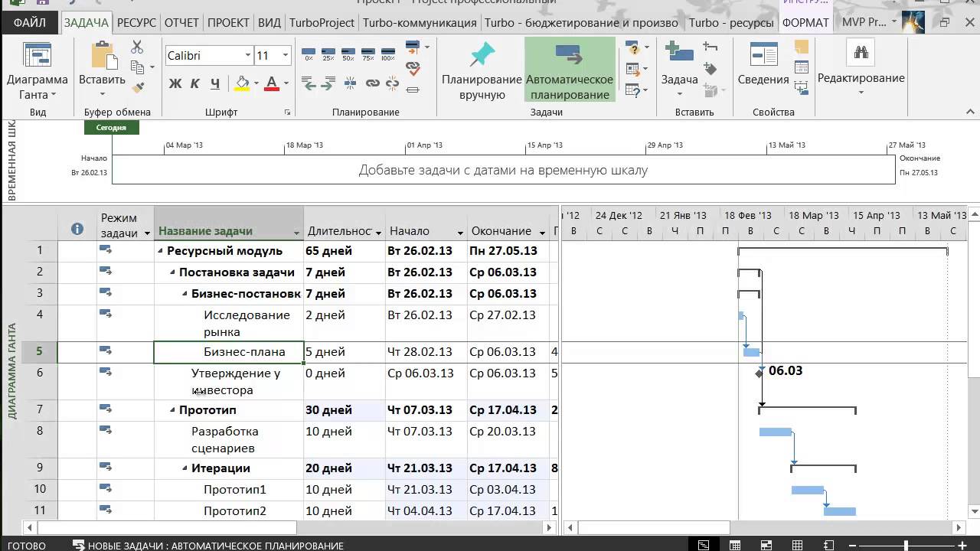
Task: Collapse the Постановка задачи summary task
Action: tap(173, 272)
